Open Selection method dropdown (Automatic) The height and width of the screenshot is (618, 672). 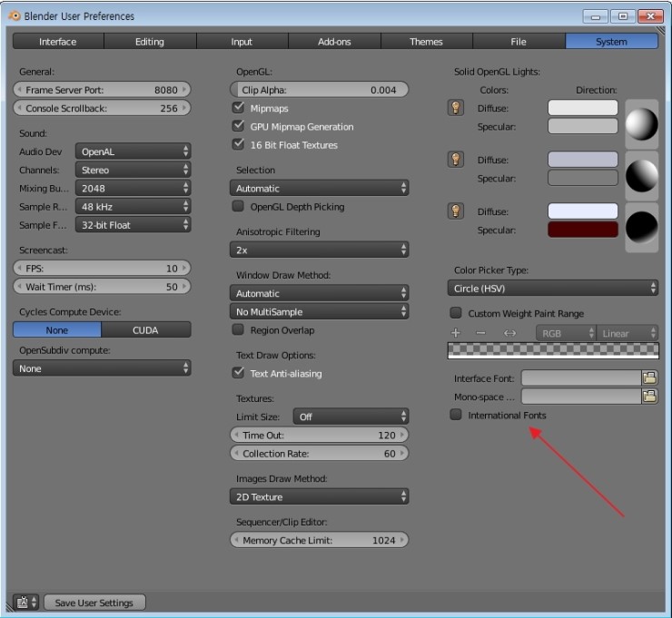[x=320, y=188]
